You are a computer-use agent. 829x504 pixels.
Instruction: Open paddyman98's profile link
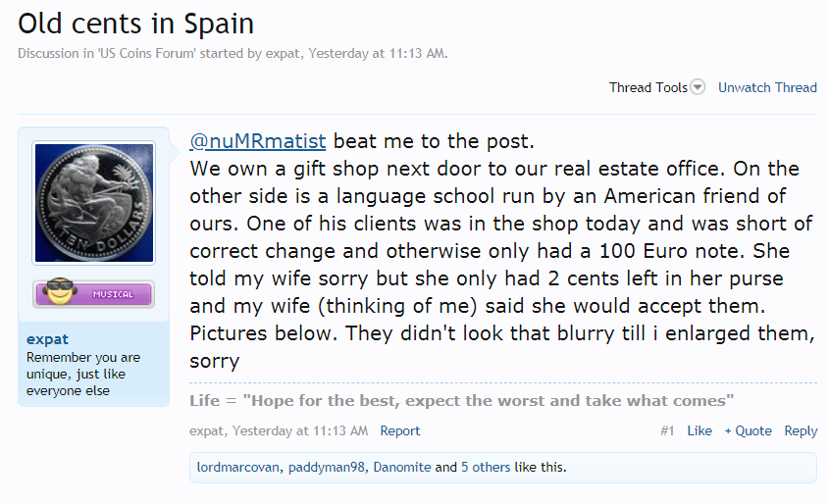point(327,467)
